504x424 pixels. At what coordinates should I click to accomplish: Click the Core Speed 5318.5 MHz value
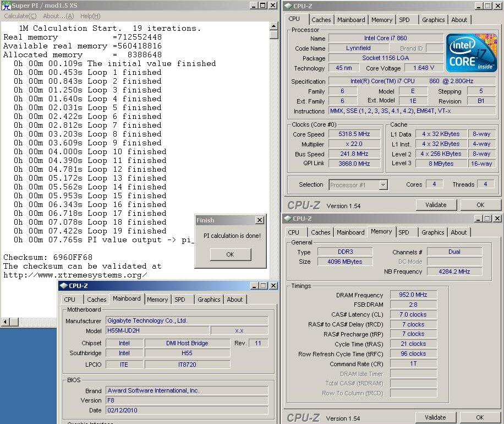[354, 134]
